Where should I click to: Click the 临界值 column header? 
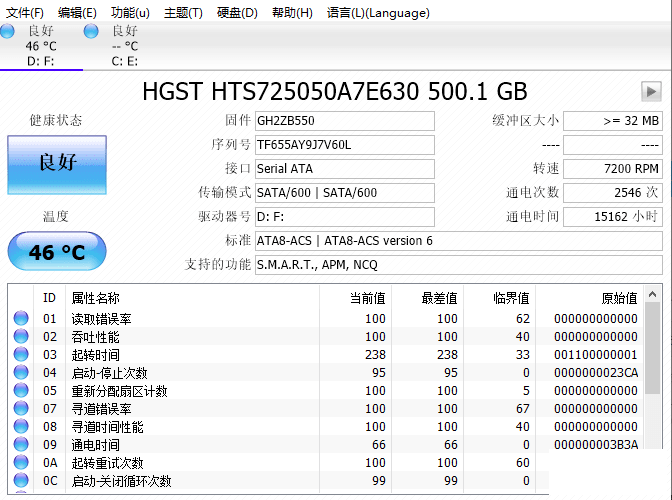pyautogui.click(x=499, y=298)
